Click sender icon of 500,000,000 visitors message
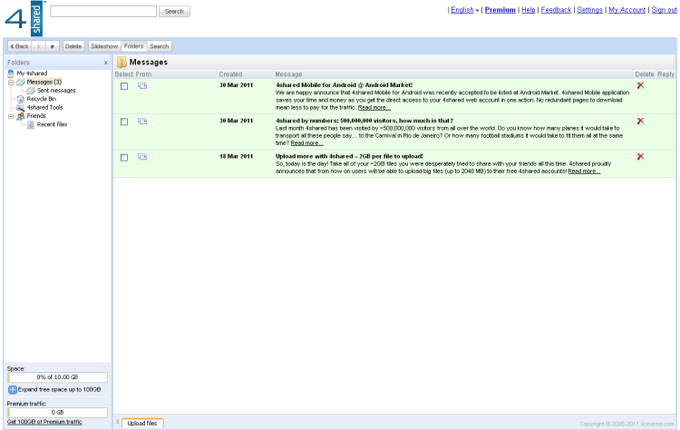680x430 pixels. [142, 121]
